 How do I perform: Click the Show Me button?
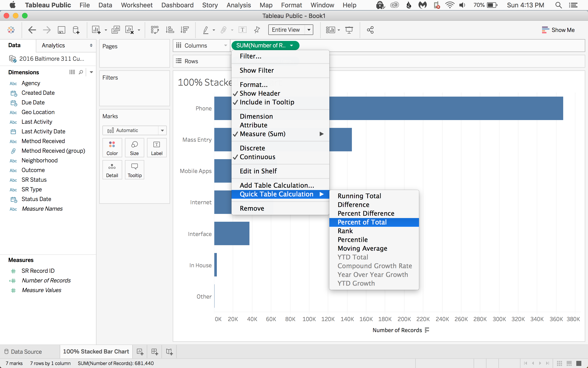pos(558,30)
